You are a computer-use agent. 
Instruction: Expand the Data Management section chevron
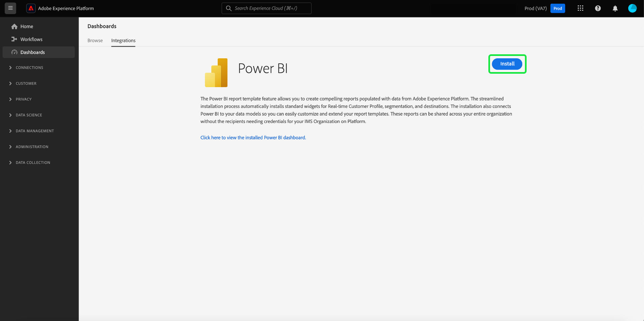coord(10,131)
